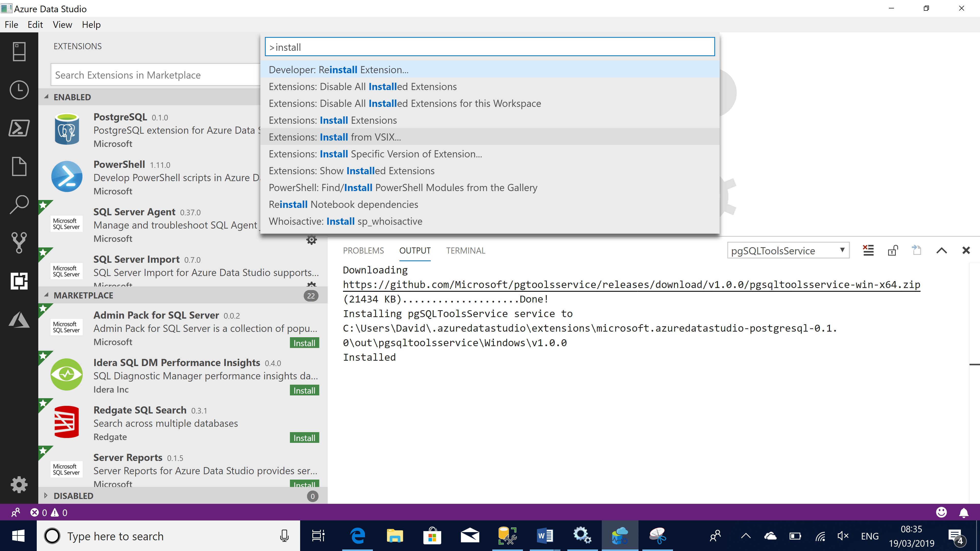This screenshot has width=980, height=551.
Task: Open the Explorer file icon in sidebar
Action: (x=19, y=166)
